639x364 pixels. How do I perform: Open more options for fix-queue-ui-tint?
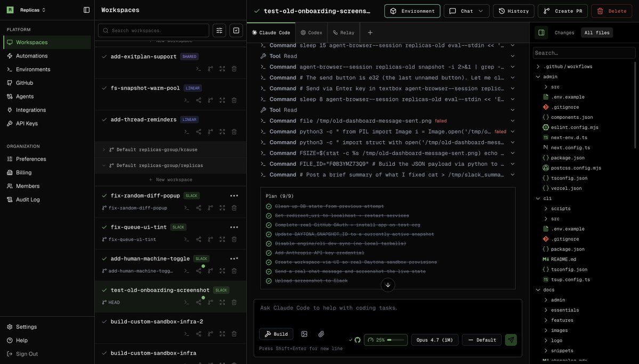[234, 227]
